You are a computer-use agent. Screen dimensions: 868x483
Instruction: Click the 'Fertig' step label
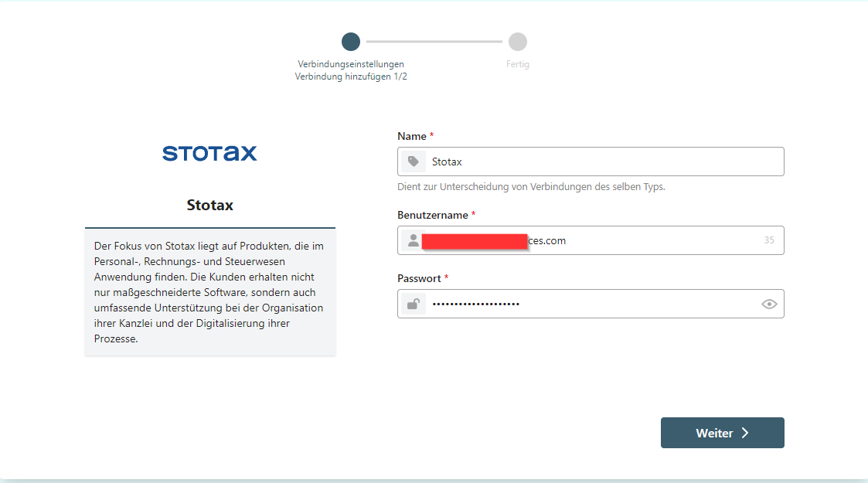(x=518, y=64)
